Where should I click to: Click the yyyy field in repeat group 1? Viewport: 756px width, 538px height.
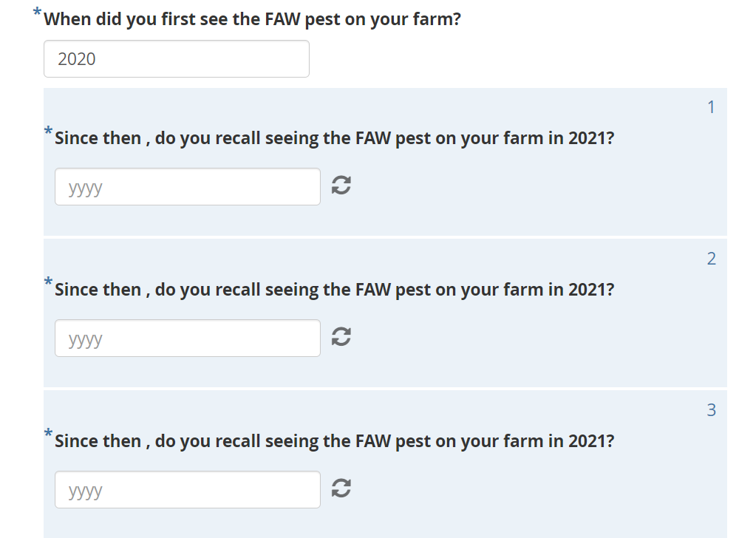[x=188, y=186]
